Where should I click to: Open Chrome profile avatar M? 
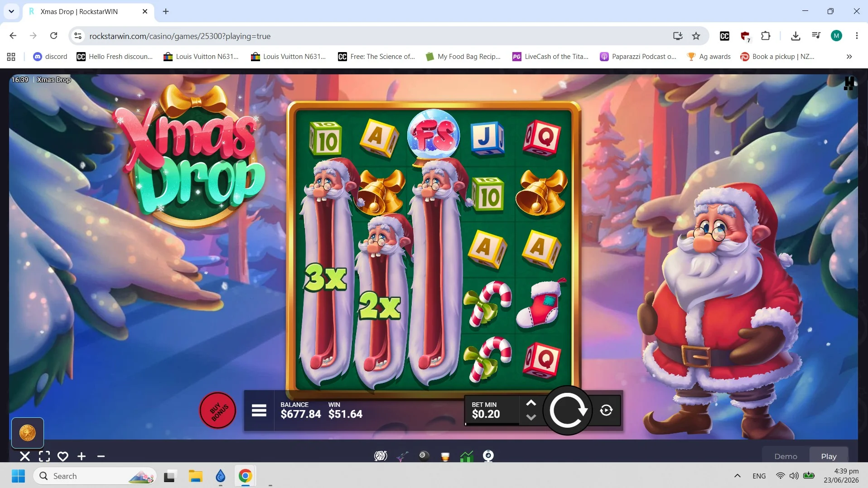[x=836, y=36]
